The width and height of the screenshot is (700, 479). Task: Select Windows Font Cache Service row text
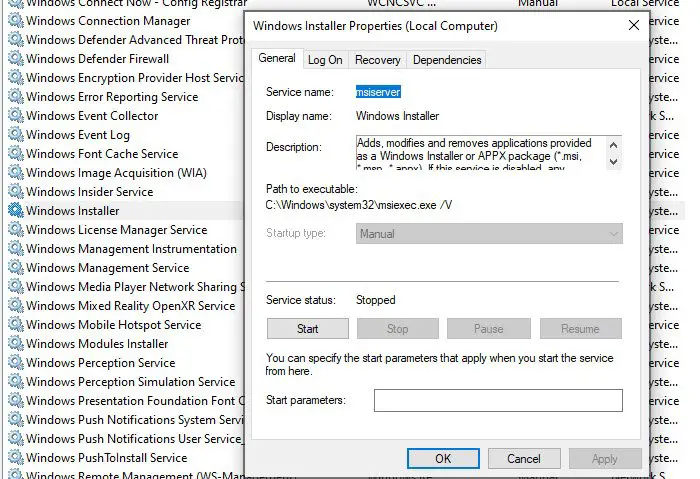102,154
